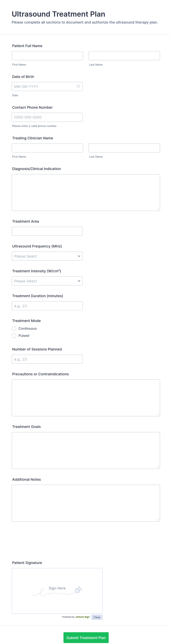Open the Date of Birth calendar icon
The height and width of the screenshot is (644, 170).
[x=78, y=87]
